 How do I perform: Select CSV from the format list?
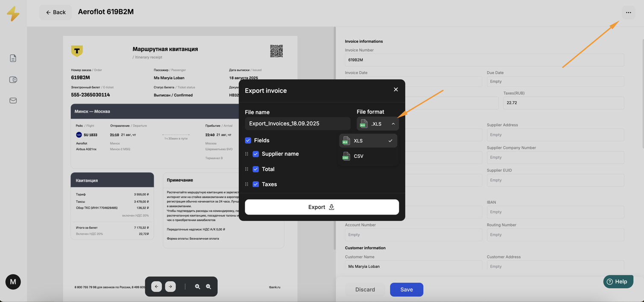coord(368,156)
